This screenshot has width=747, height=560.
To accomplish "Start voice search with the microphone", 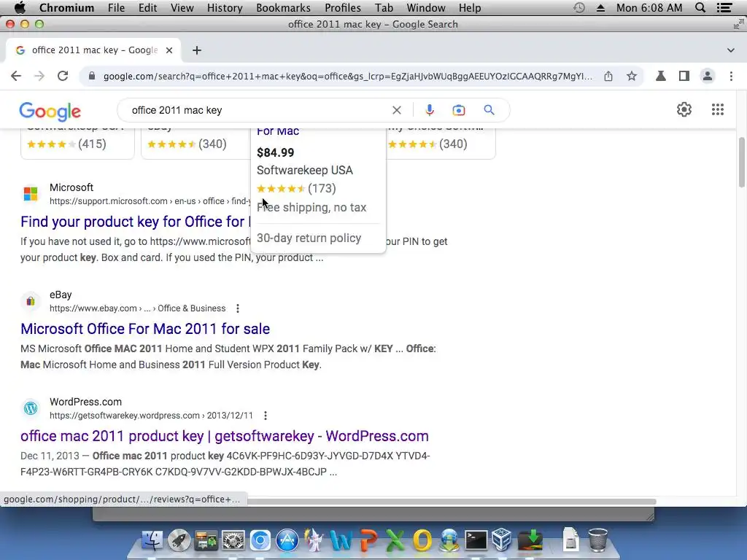I will tap(429, 111).
